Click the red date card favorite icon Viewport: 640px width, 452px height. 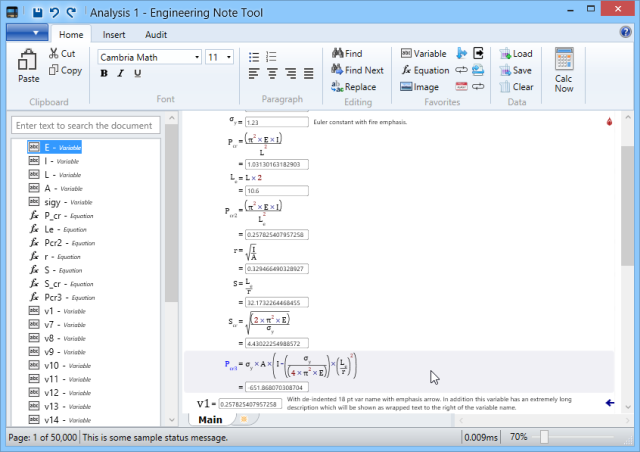coord(461,86)
